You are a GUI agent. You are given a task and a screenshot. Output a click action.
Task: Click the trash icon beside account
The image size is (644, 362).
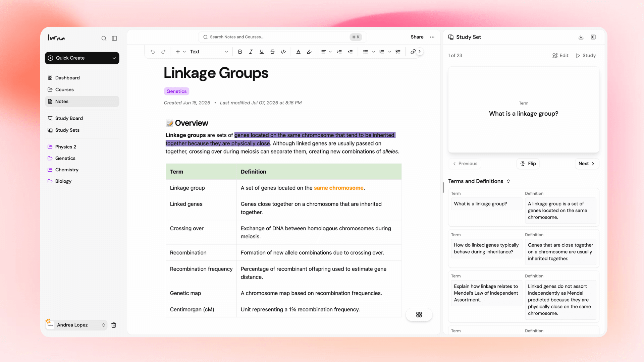pos(114,325)
